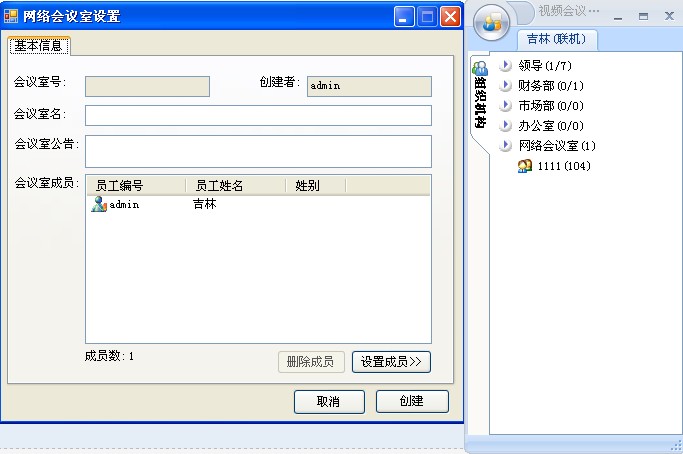Click the 会议室号 input field
Image resolution: width=683 pixels, height=454 pixels.
click(x=147, y=86)
